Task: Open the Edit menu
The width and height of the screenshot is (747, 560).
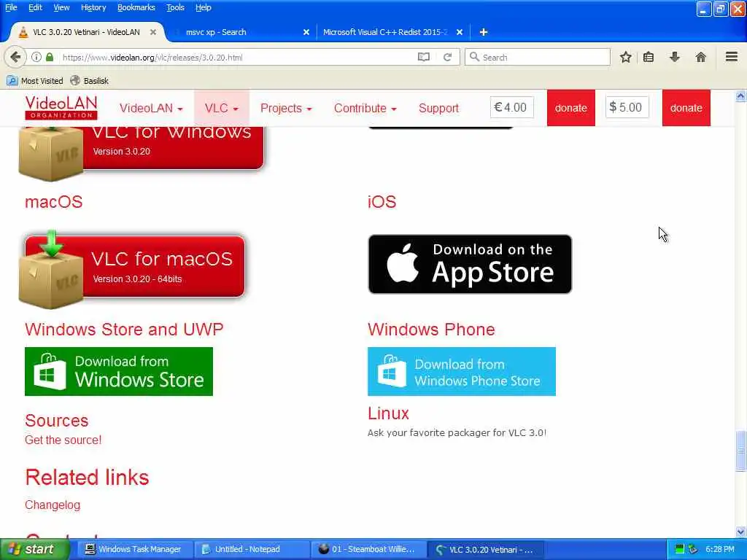Action: pos(35,7)
